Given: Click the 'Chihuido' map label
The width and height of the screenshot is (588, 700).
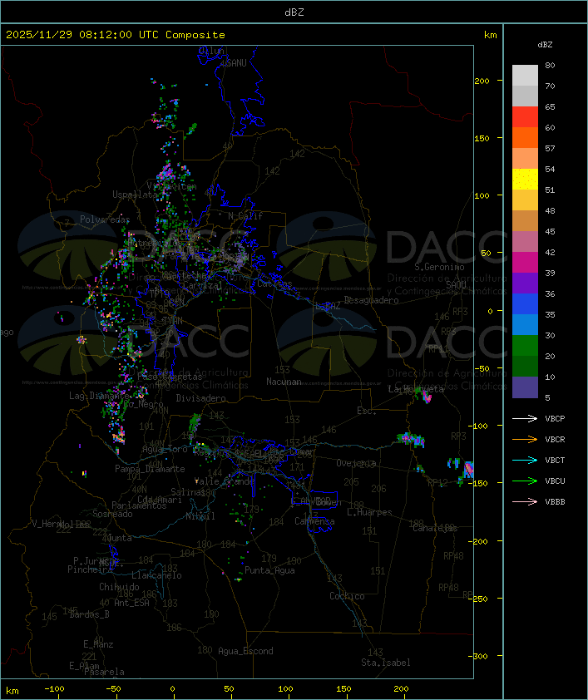Looking at the screenshot, I should click(x=119, y=587).
